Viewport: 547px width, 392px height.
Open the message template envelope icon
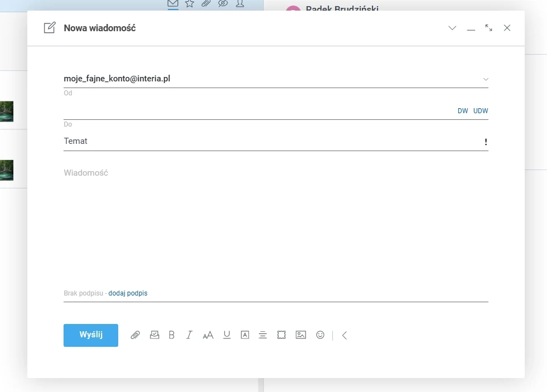click(x=154, y=335)
